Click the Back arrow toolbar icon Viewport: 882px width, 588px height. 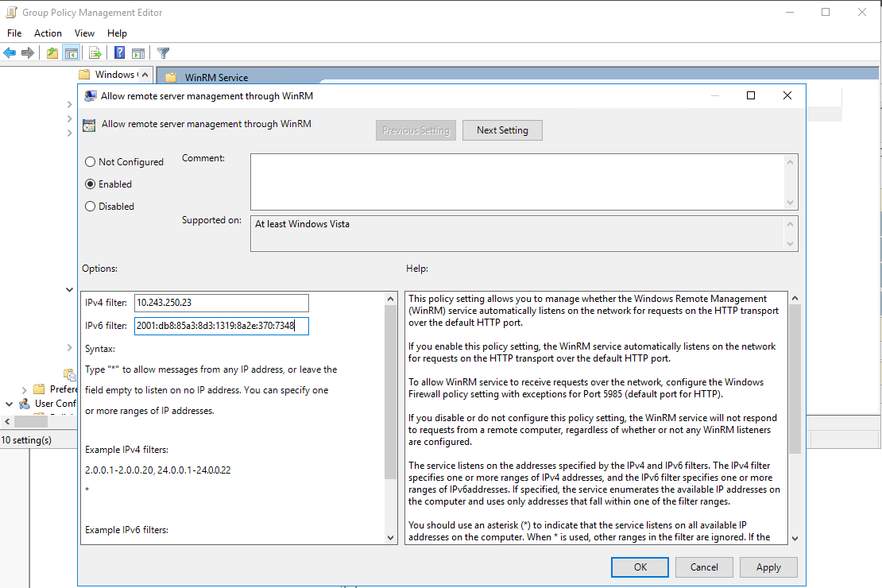tap(10, 53)
